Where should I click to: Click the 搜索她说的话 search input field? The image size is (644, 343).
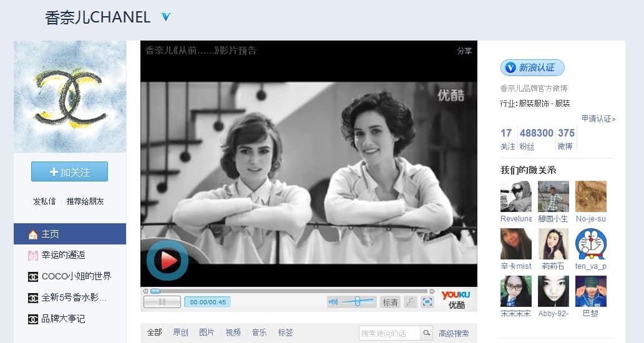(x=389, y=333)
